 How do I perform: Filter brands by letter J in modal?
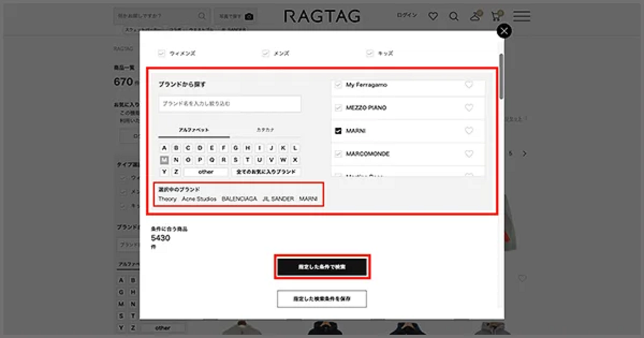272,148
